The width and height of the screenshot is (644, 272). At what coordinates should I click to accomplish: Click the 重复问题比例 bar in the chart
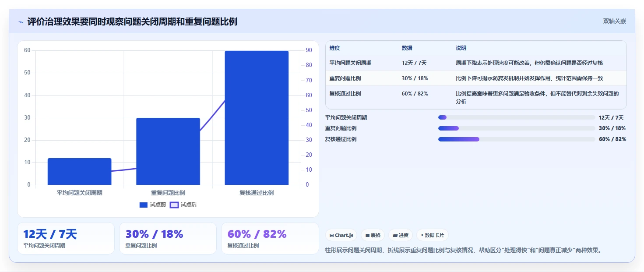168,151
